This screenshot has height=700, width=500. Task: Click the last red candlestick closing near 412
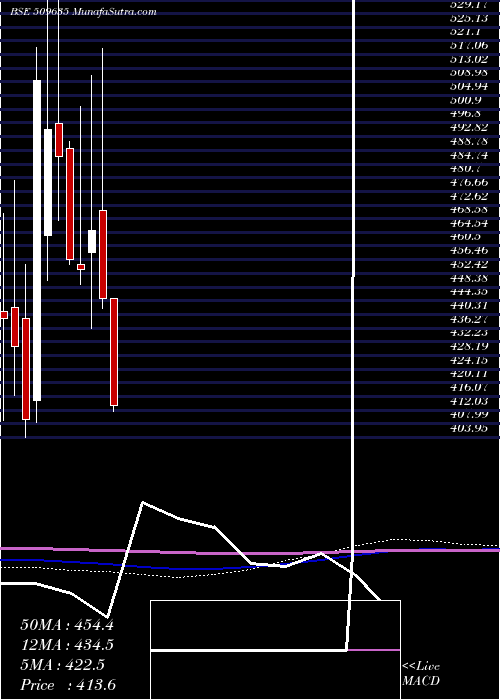[114, 352]
